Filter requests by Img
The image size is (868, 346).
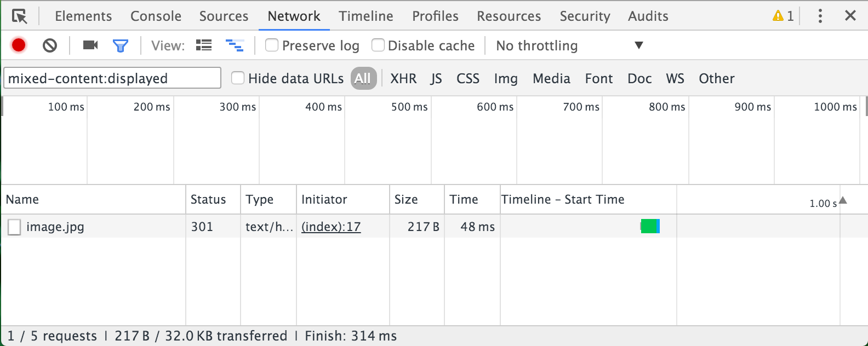[506, 78]
